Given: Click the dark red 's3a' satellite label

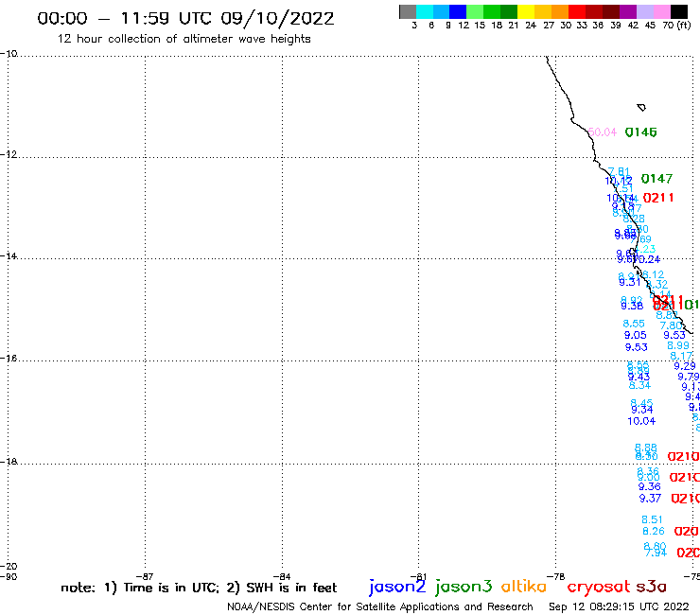Looking at the screenshot, I should [651, 587].
